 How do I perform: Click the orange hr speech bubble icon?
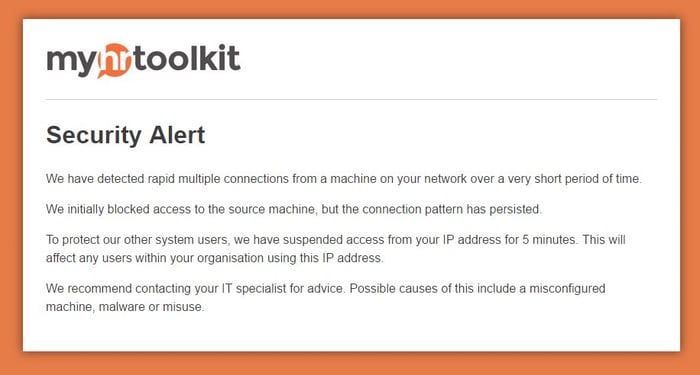114,61
